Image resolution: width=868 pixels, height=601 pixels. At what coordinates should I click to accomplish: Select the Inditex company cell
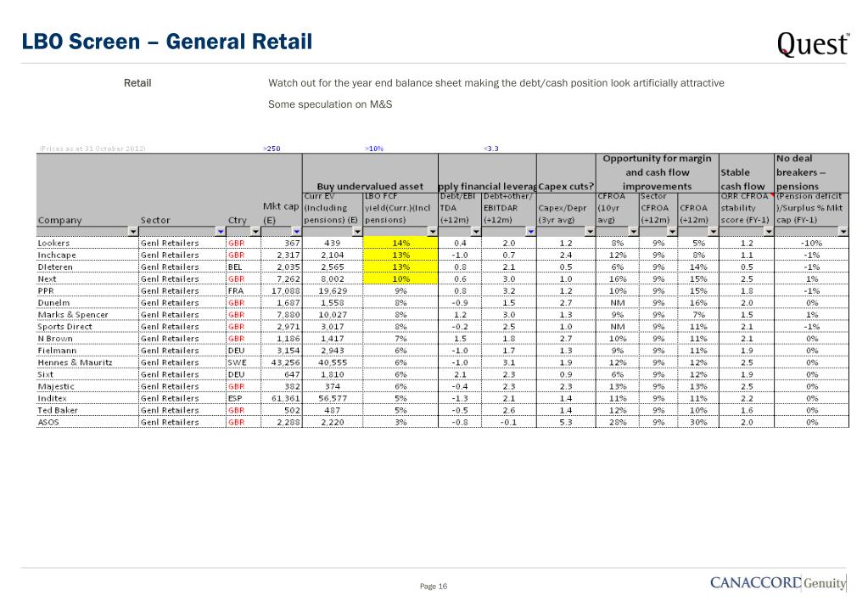(x=87, y=398)
